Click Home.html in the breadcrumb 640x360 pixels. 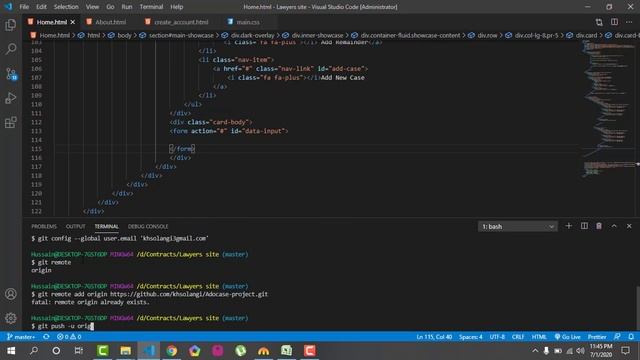tap(55, 36)
